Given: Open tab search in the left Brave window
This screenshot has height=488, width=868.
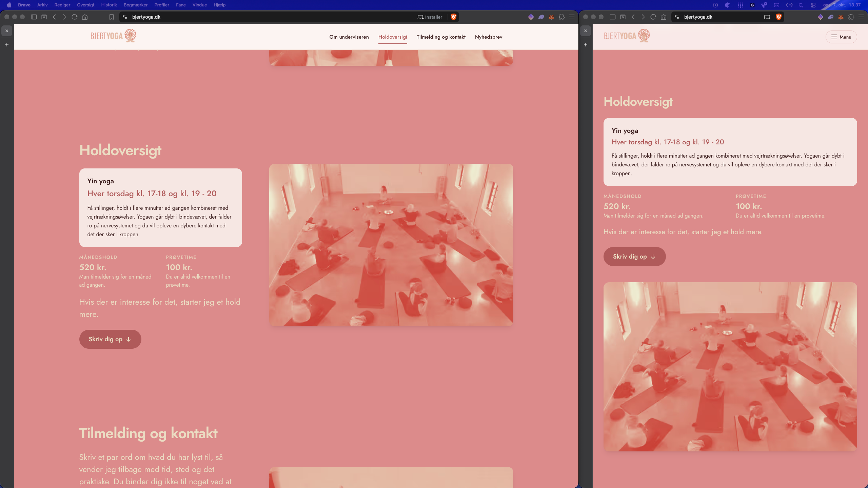Looking at the screenshot, I should [x=44, y=17].
